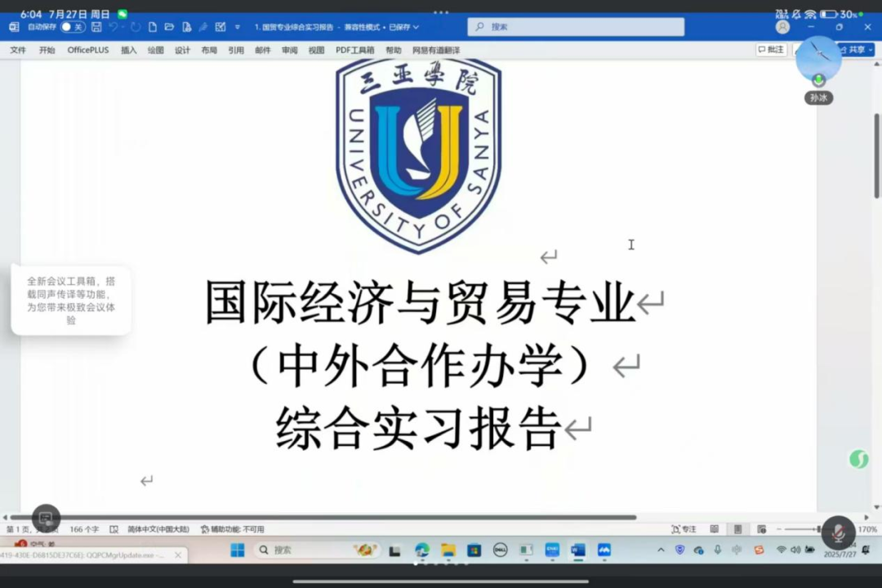Open the 帮助 (Help) tab
Image resolution: width=882 pixels, height=588 pixels.
pyautogui.click(x=394, y=50)
